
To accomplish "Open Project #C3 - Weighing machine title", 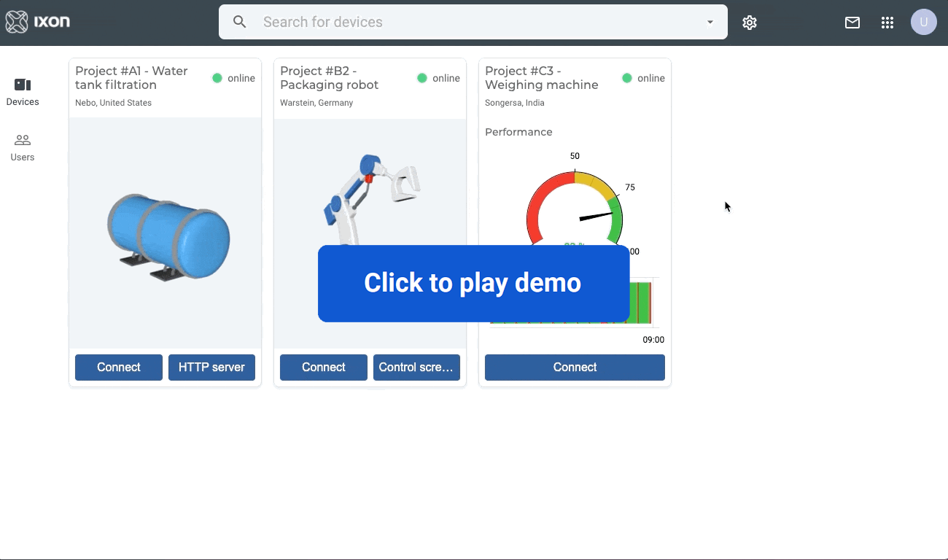I will [x=541, y=78].
